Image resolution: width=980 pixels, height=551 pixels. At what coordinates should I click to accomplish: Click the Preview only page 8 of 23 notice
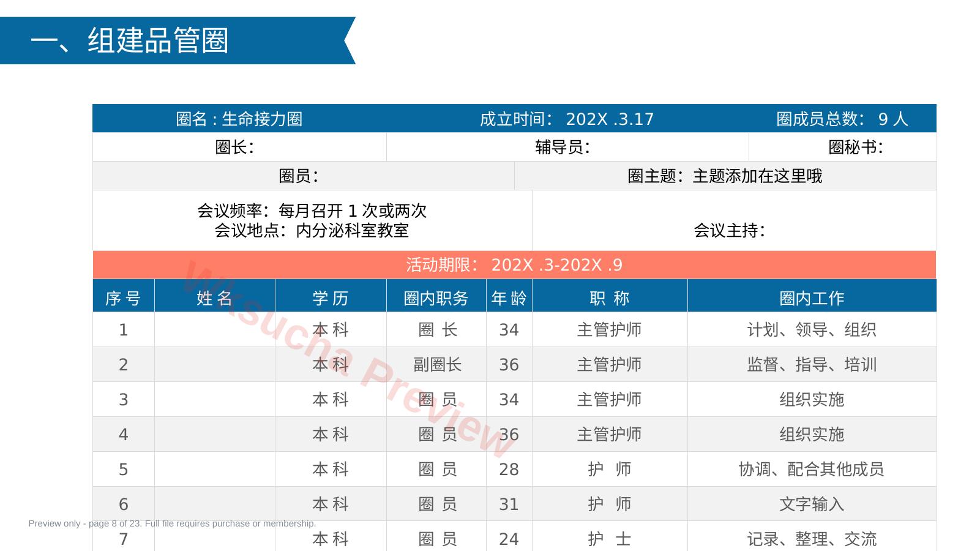172,523
